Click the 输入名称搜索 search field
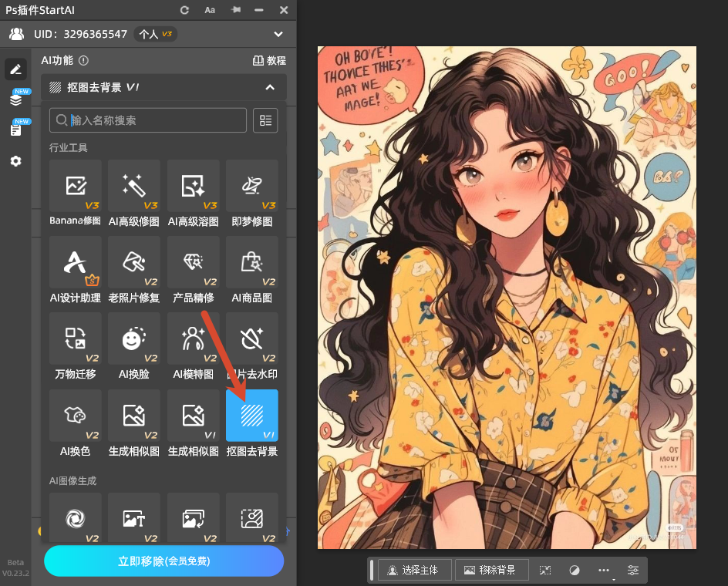This screenshot has width=728, height=586. 154,120
